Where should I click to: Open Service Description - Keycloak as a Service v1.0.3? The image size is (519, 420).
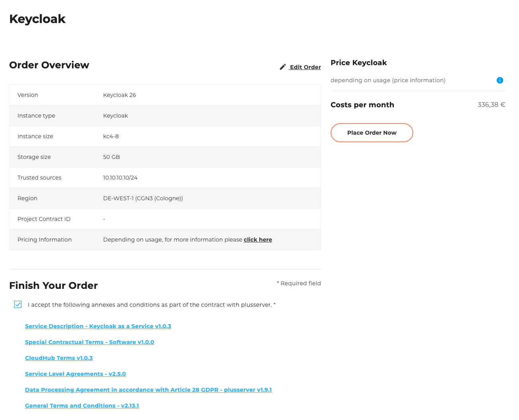tap(98, 326)
